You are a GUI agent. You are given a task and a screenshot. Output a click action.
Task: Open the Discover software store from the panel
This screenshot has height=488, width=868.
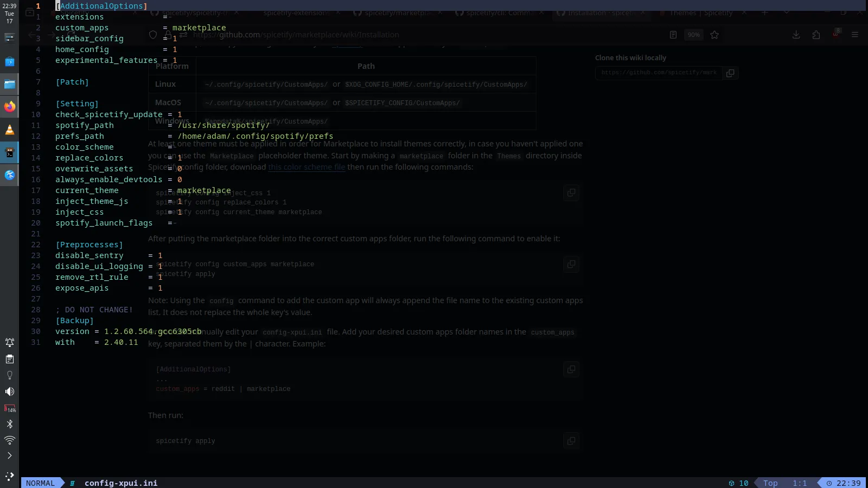point(9,62)
